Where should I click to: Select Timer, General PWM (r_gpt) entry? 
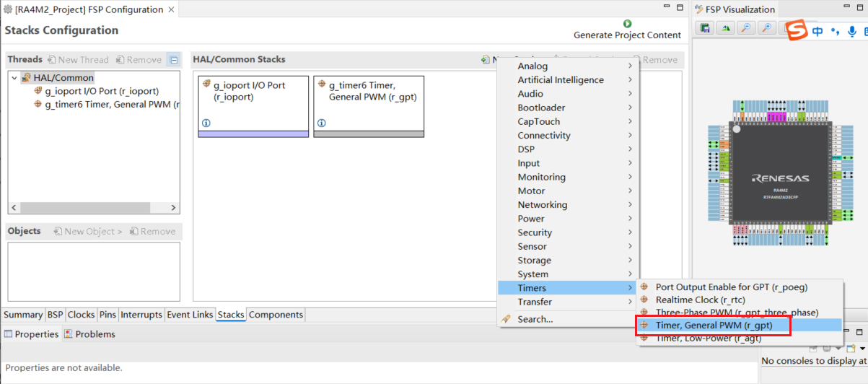click(739, 326)
